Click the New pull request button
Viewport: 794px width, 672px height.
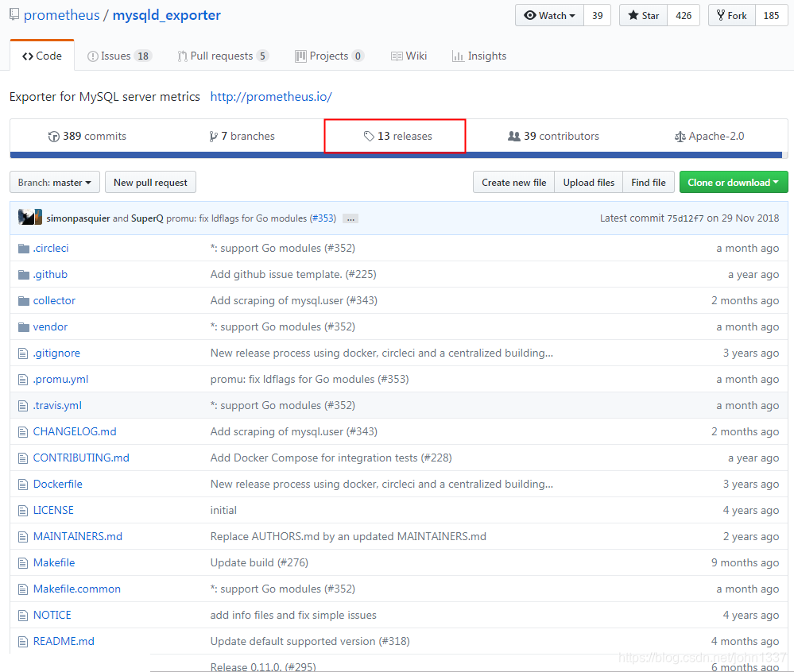150,182
